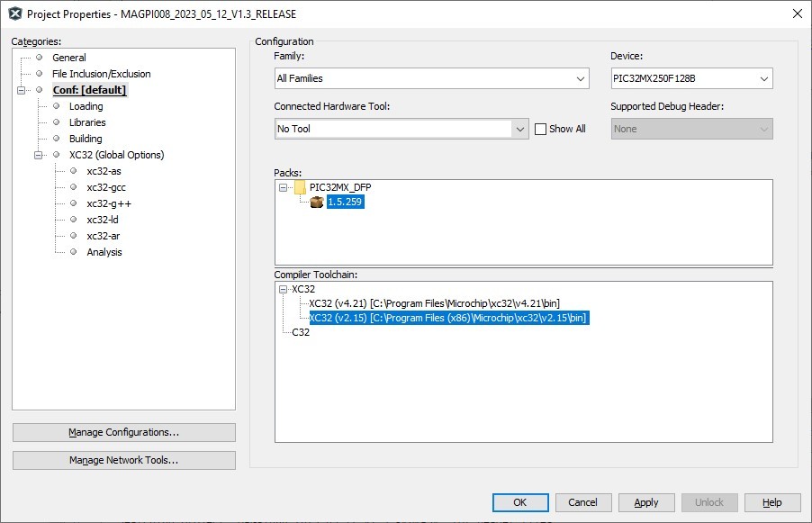The image size is (812, 523).
Task: Select File Inclusion/Exclusion category
Action: coord(102,74)
